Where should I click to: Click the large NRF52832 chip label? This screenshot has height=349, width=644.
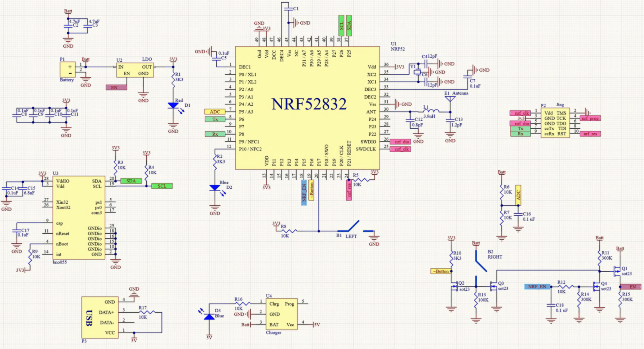309,104
